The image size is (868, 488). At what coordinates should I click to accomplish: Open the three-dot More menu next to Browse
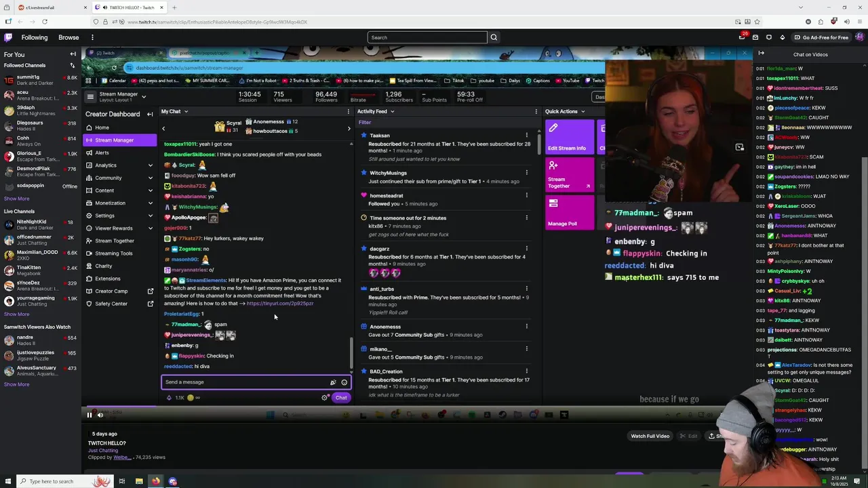pos(92,37)
